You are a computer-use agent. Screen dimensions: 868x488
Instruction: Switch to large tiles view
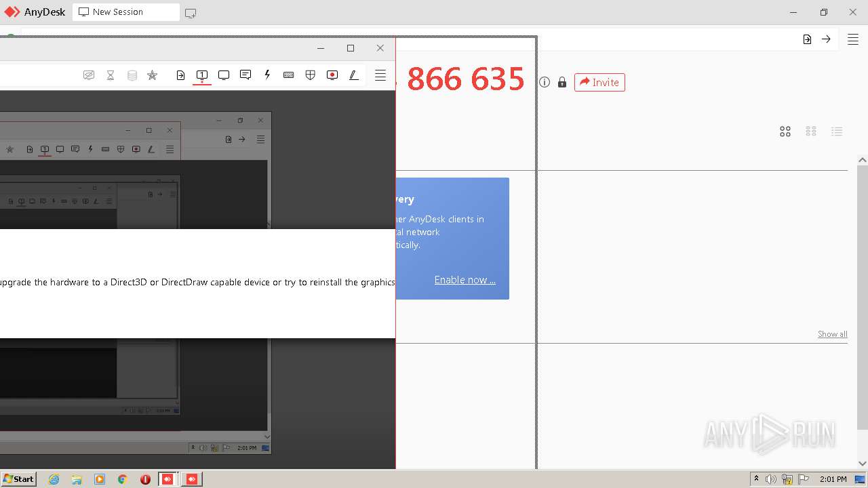coord(785,131)
